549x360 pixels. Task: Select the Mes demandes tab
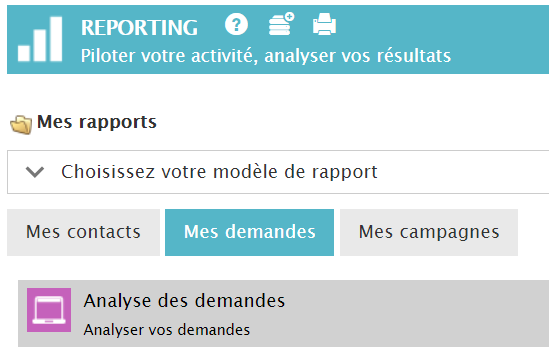pos(249,233)
